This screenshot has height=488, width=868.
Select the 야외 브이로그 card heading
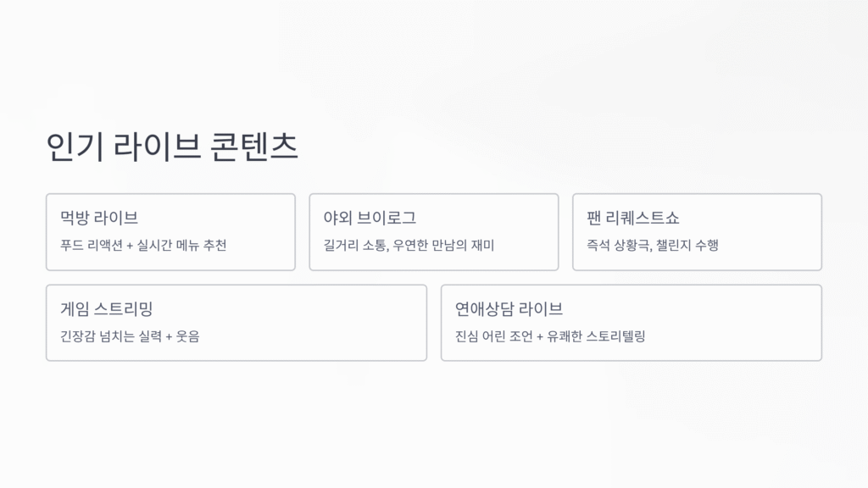[370, 219]
